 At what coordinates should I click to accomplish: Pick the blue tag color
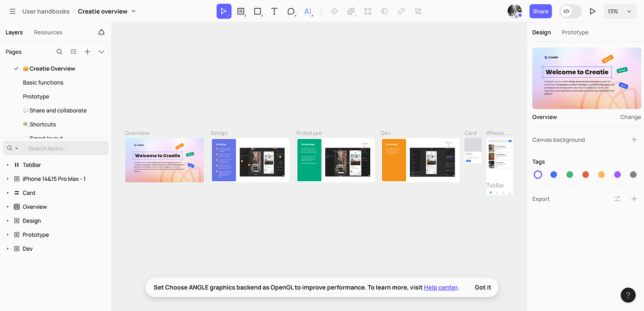[554, 174]
